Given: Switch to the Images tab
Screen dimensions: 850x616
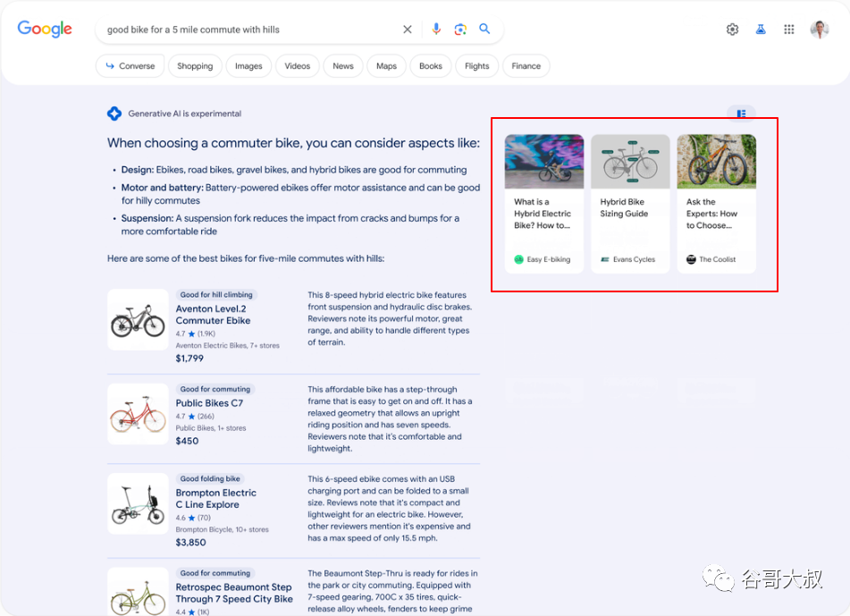Looking at the screenshot, I should click(248, 66).
